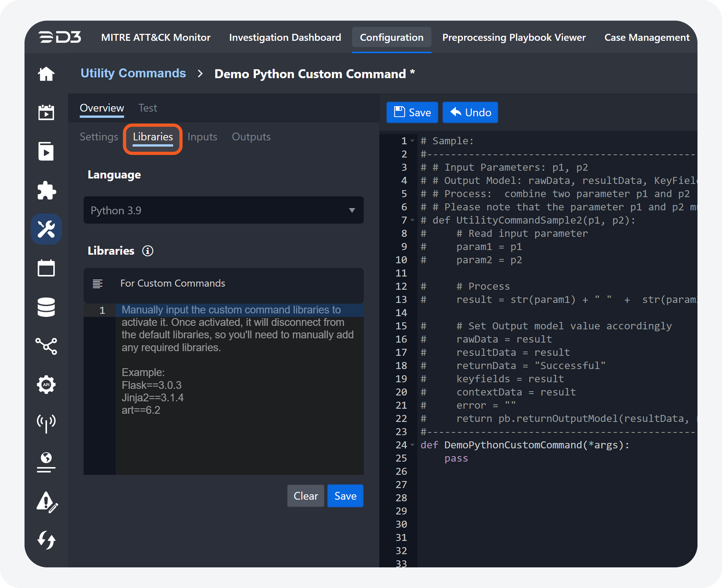Collapse the code fold arrow on line 24

pyautogui.click(x=412, y=445)
